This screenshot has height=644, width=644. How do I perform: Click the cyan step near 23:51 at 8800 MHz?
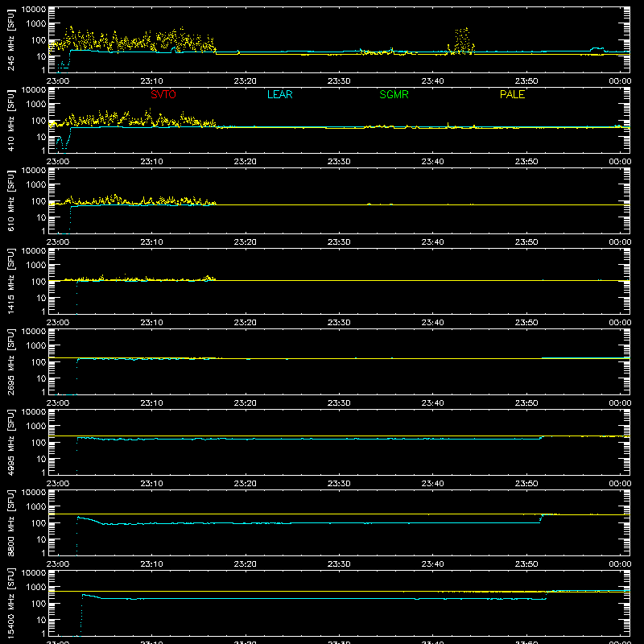pyautogui.click(x=542, y=518)
